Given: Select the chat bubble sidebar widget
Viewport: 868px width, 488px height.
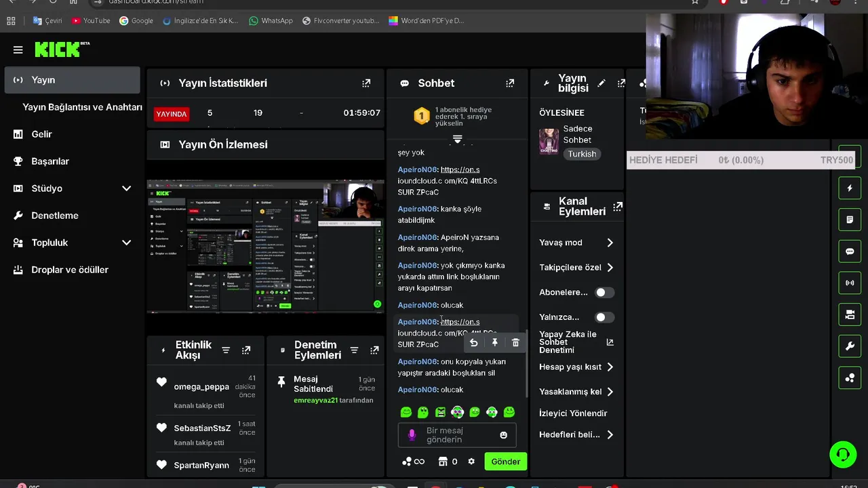Looking at the screenshot, I should [850, 251].
